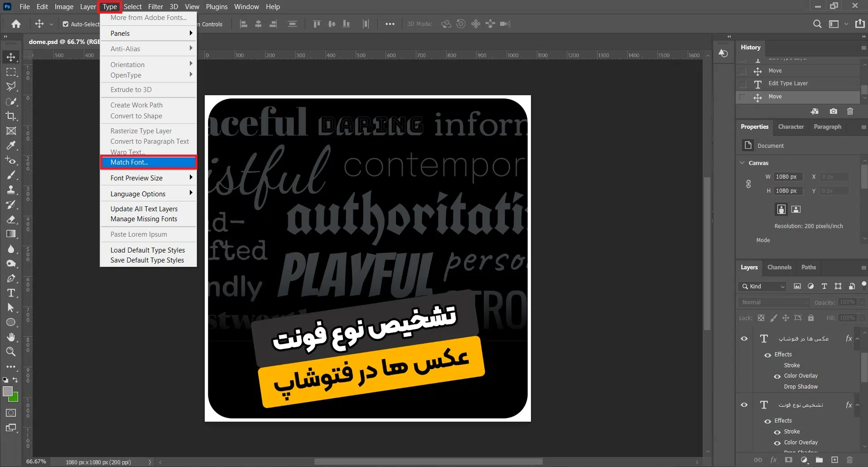The height and width of the screenshot is (467, 868).
Task: Toggle the Auto-Select checkbox
Action: [x=66, y=24]
